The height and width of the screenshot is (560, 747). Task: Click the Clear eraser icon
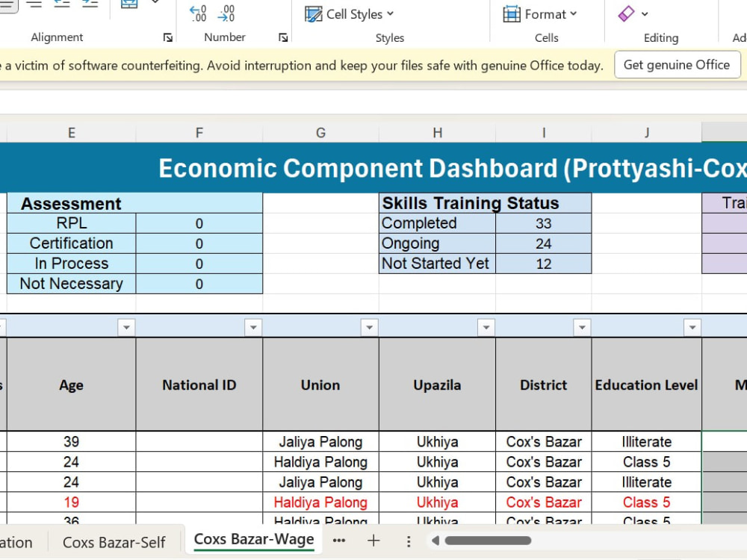coord(626,13)
